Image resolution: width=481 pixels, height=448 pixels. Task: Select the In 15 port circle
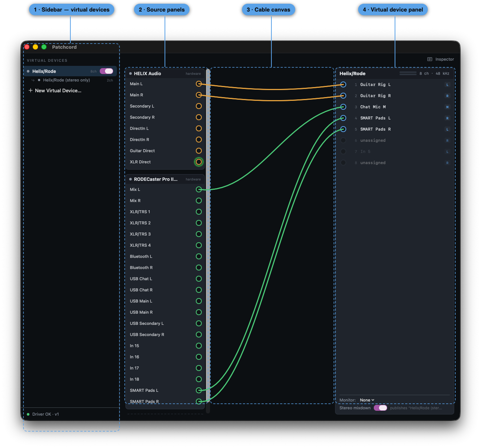[x=199, y=346]
